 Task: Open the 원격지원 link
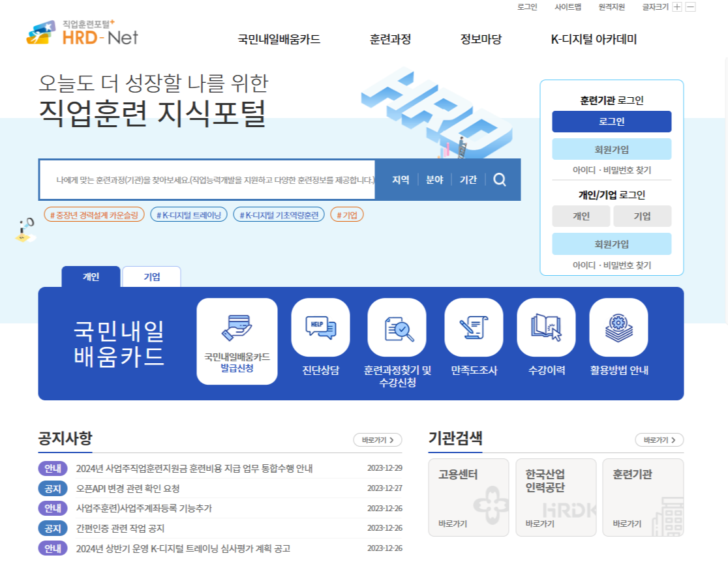(x=611, y=7)
